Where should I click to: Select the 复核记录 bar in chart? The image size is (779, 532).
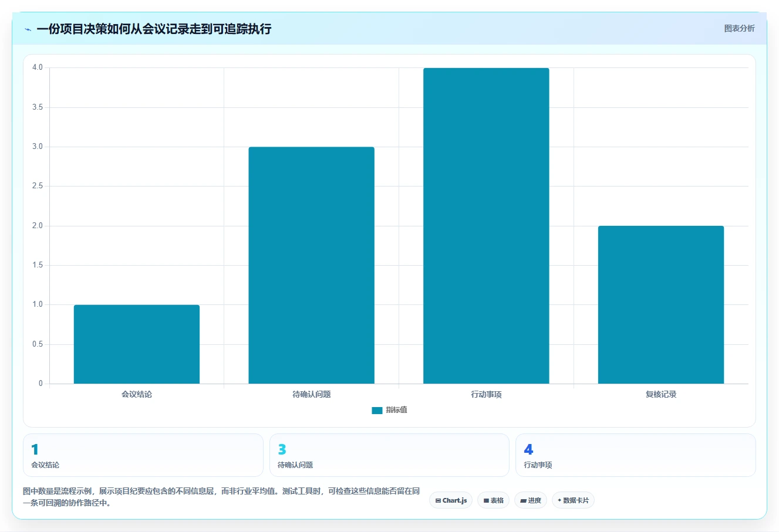(661, 305)
